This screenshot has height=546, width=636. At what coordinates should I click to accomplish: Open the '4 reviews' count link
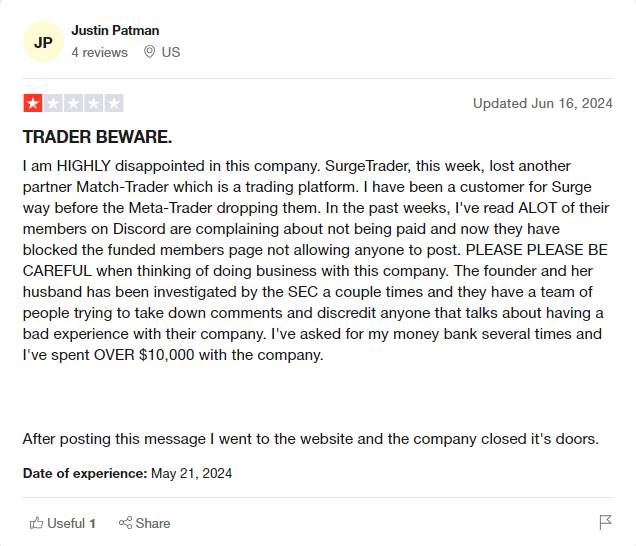click(99, 52)
